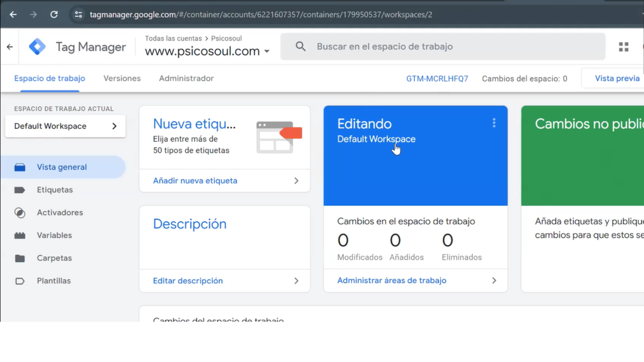Click the Psicosoul breadcrumb
The height and width of the screenshot is (362, 644).
click(226, 38)
